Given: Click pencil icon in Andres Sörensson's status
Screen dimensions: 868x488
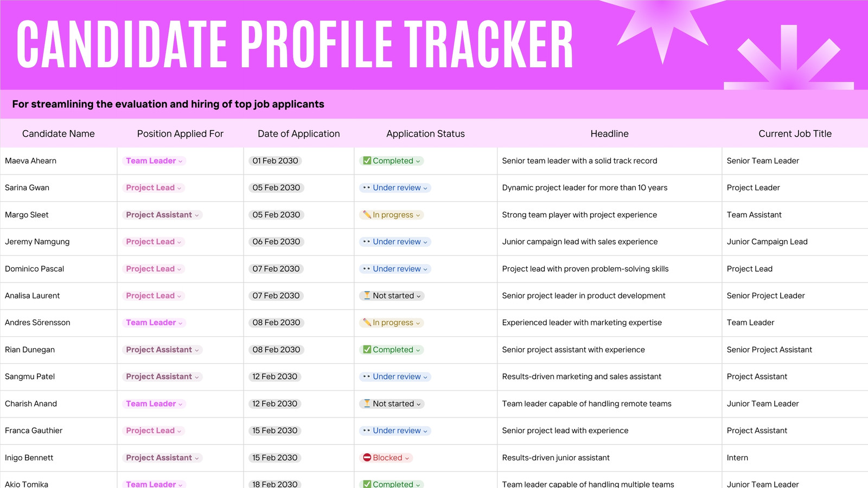Looking at the screenshot, I should tap(367, 323).
